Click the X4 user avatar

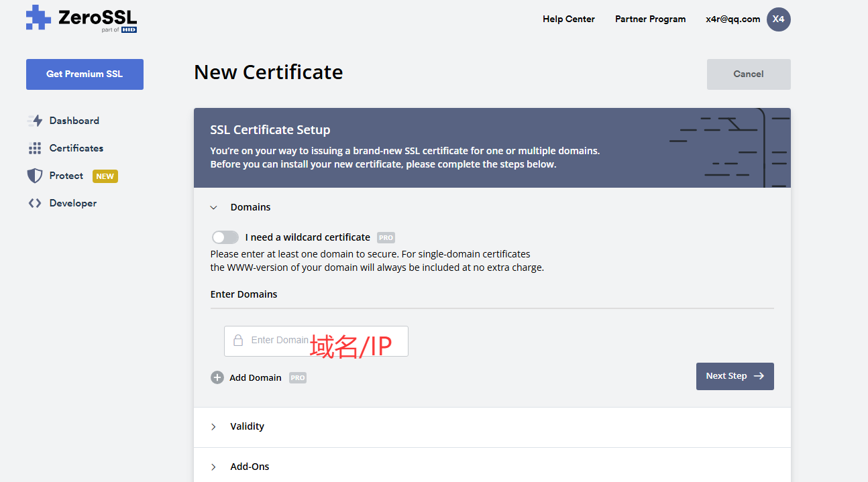pyautogui.click(x=778, y=19)
